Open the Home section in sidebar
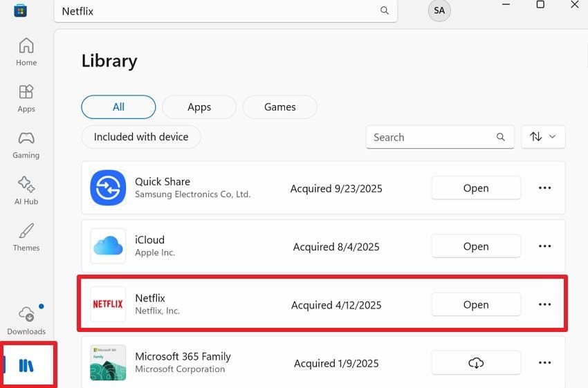The image size is (588, 388). (x=26, y=52)
